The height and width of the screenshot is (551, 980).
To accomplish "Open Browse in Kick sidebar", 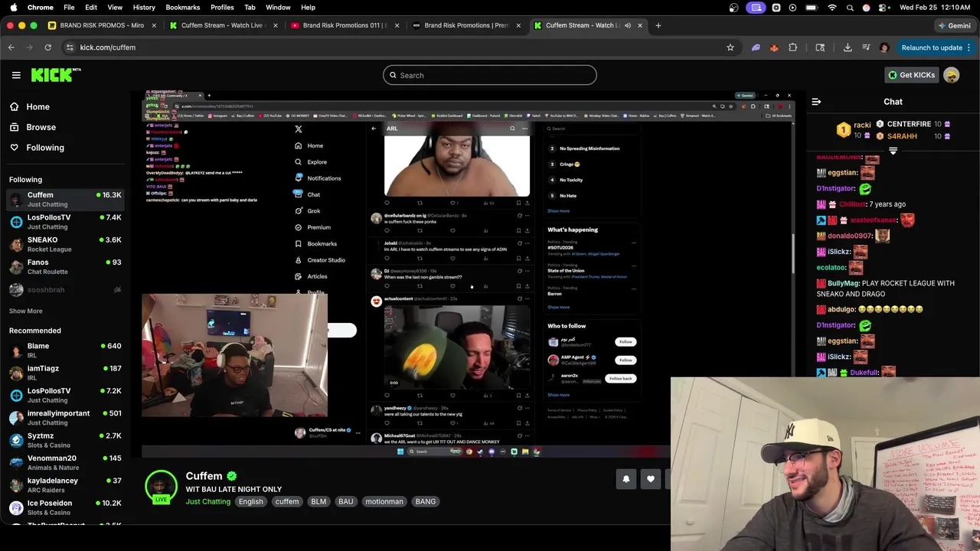I will coord(41,127).
